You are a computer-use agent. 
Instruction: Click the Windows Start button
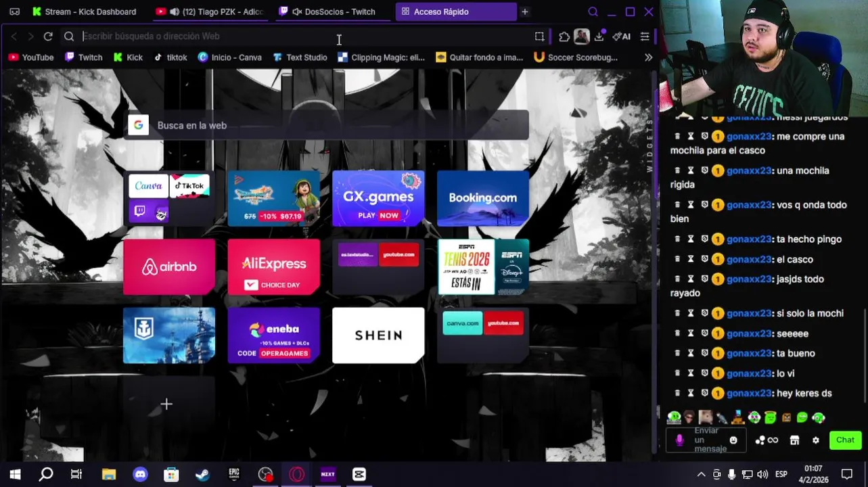15,475
